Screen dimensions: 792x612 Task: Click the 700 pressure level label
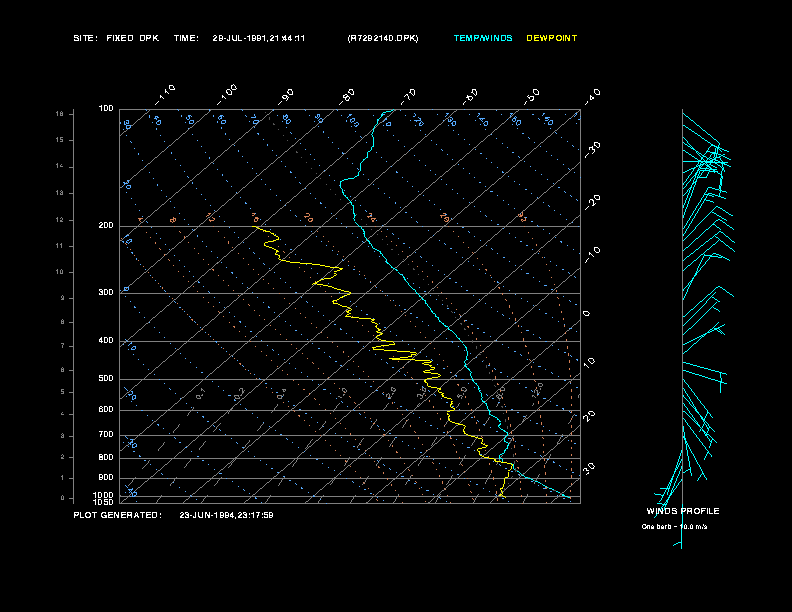106,434
